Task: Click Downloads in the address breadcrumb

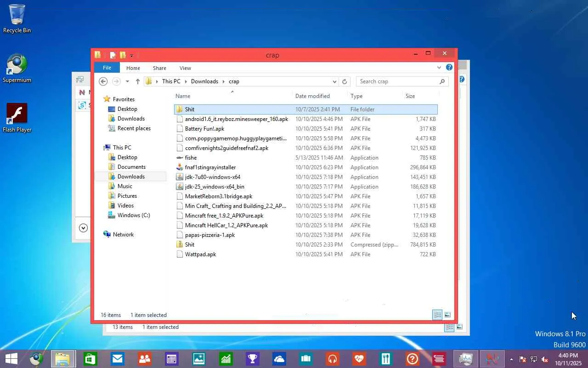Action: click(204, 81)
